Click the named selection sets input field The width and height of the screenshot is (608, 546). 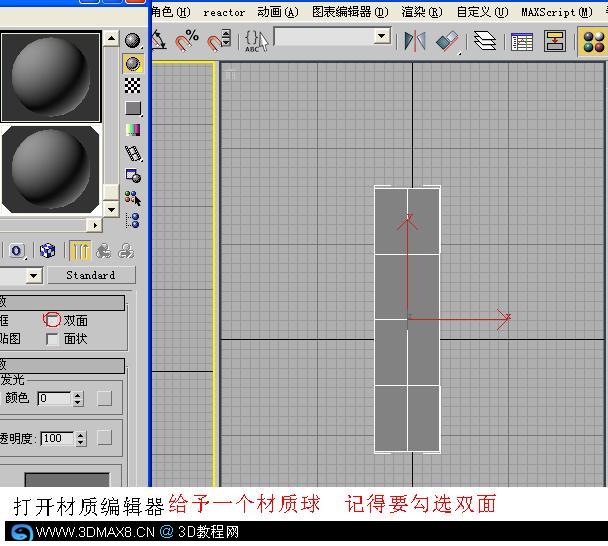[x=324, y=36]
